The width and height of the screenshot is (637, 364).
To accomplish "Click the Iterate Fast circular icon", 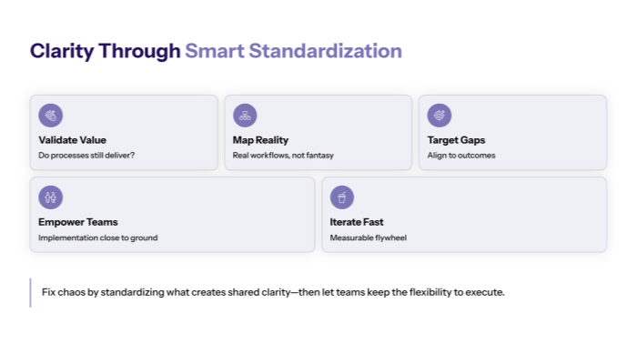I will tap(342, 197).
